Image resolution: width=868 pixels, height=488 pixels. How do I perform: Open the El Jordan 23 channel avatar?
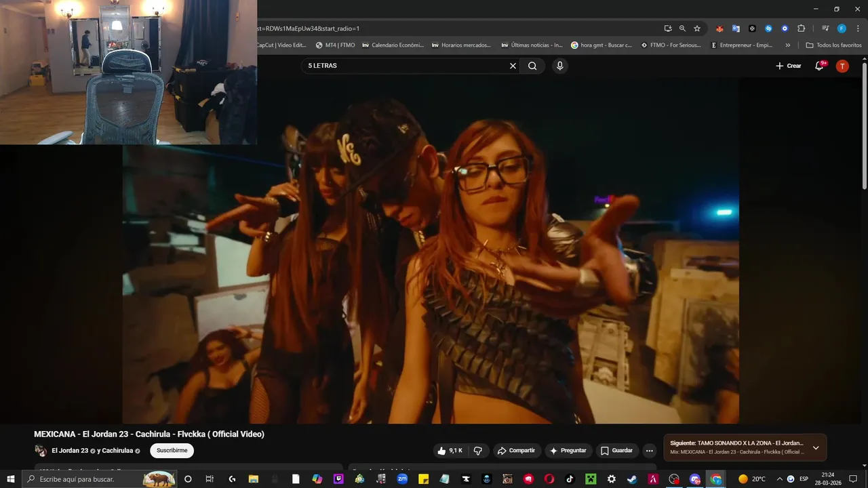[x=41, y=451]
